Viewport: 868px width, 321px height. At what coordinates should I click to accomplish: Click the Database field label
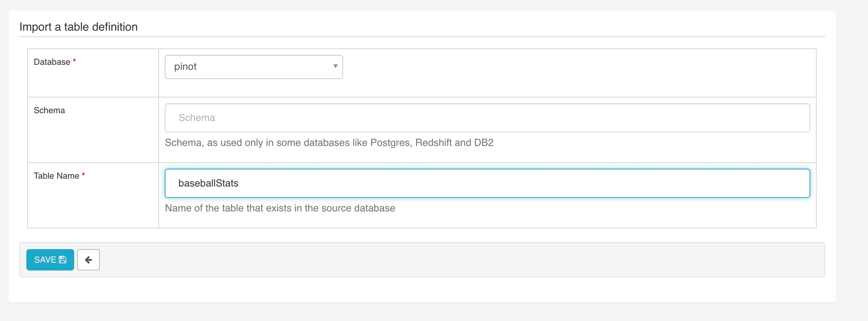click(52, 62)
